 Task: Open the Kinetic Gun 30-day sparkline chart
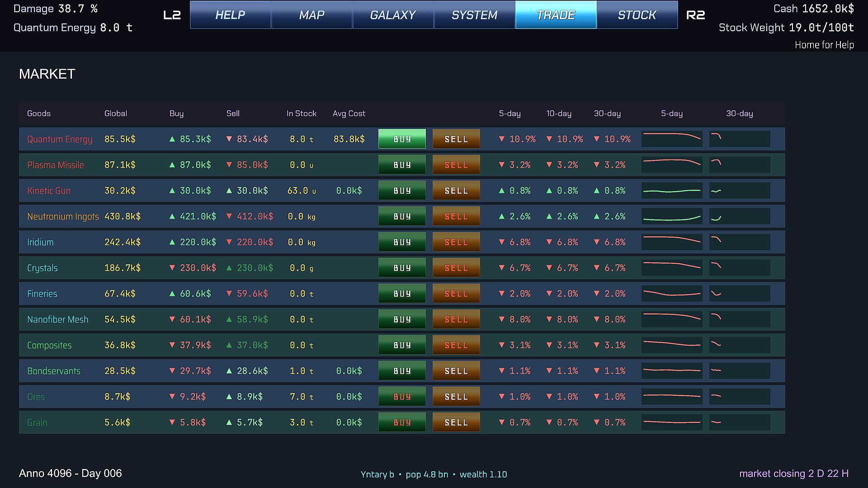740,190
